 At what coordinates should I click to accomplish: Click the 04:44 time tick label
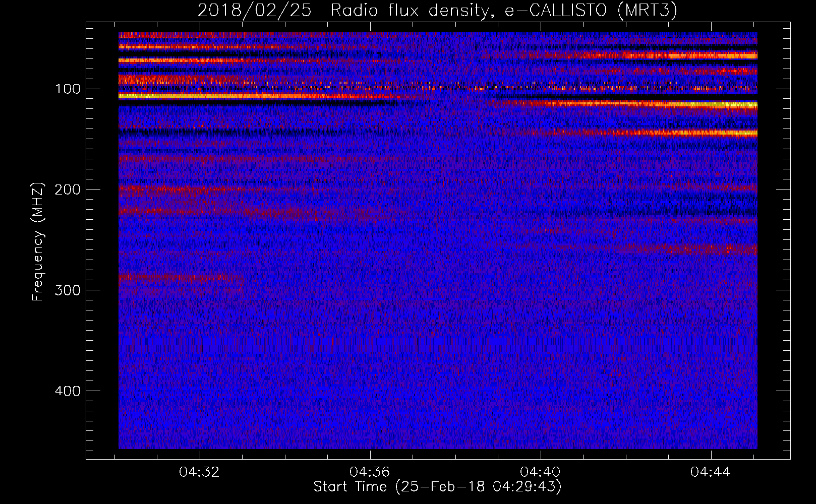(711, 472)
